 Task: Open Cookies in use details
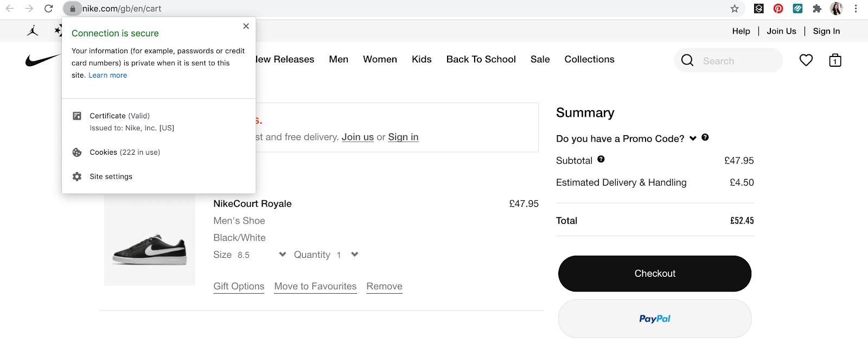pyautogui.click(x=158, y=152)
